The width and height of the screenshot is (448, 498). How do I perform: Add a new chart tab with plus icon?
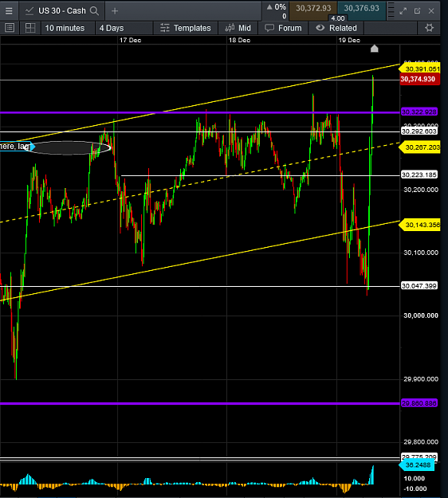(115, 11)
